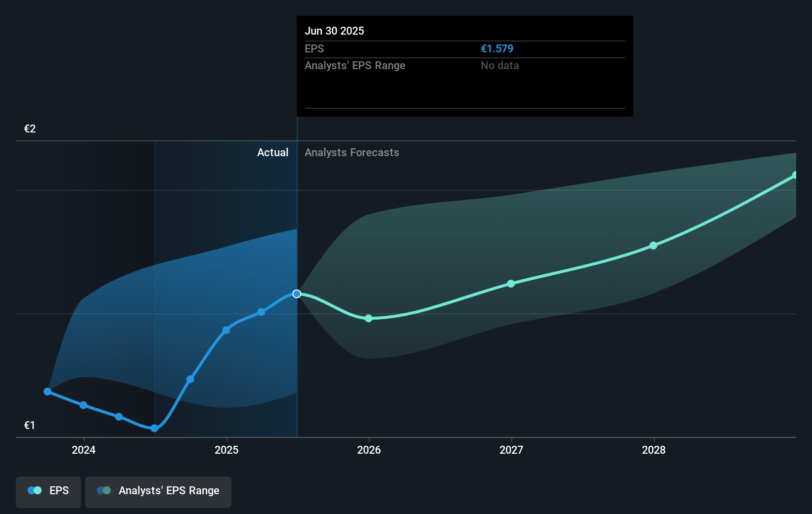Click the EPS data point above 2024
Screen dimensions: 812x514
tap(84, 405)
